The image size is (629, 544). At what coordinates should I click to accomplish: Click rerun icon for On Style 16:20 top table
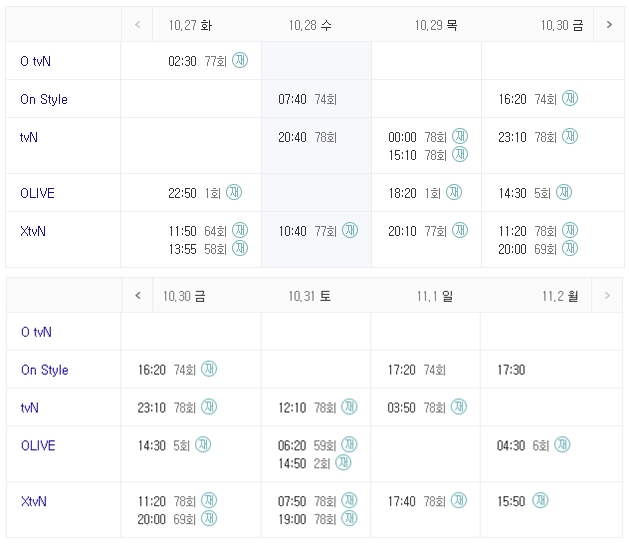point(570,98)
